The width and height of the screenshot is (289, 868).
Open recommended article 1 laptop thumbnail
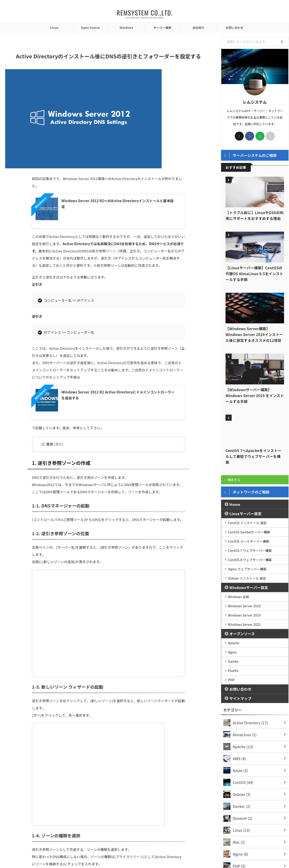(x=255, y=192)
